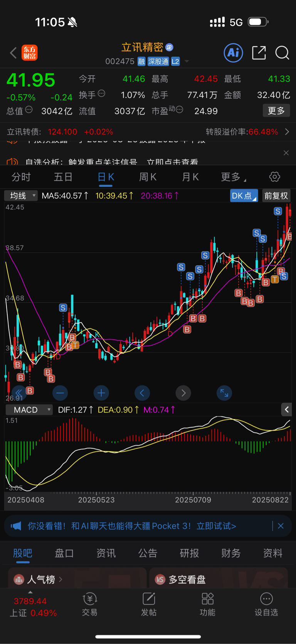Image resolution: width=296 pixels, height=644 pixels.
Task: Expand the 更多 chart period menu
Action: pyautogui.click(x=234, y=177)
